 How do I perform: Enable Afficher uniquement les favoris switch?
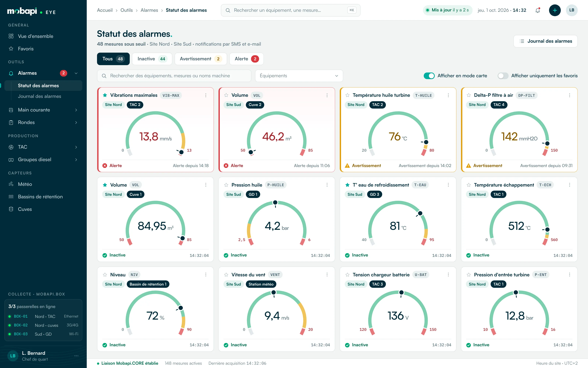click(x=503, y=76)
